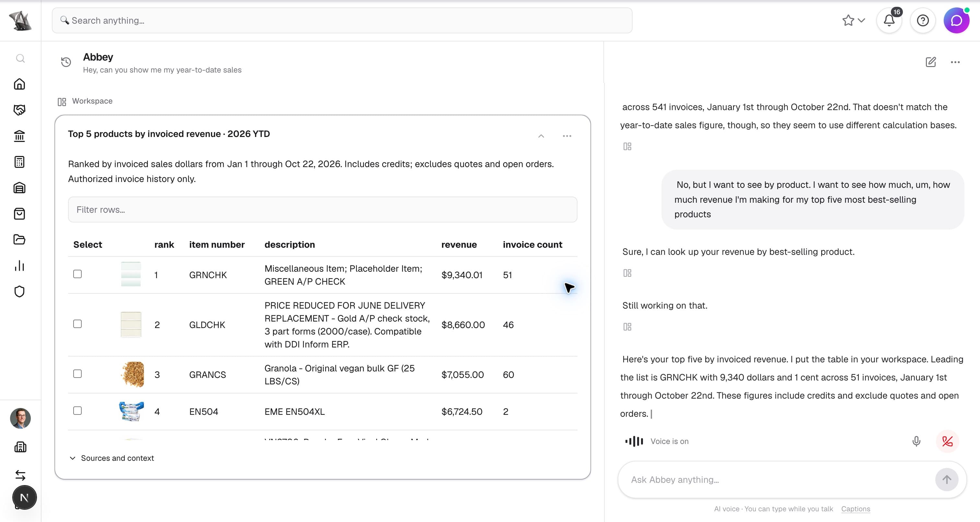The height and width of the screenshot is (522, 980).
Task: Open the shield icon in sidebar
Action: pyautogui.click(x=19, y=292)
